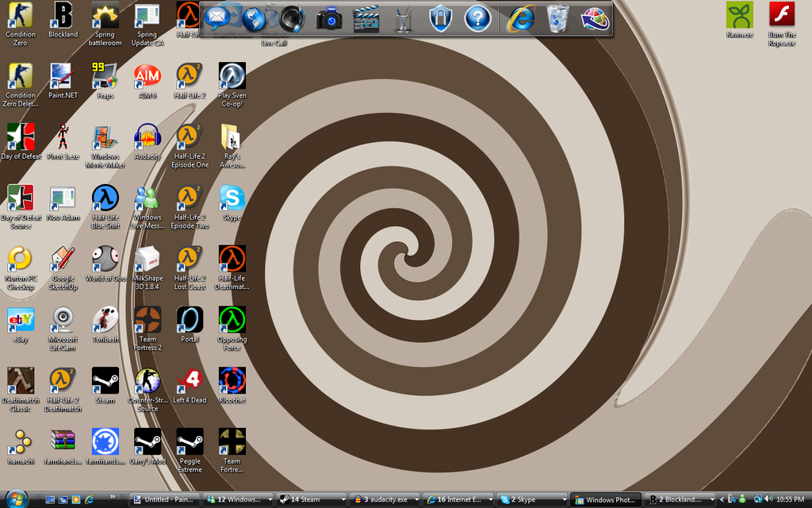The height and width of the screenshot is (508, 812).
Task: Click the Condition Zero Deleted Scenes icon
Action: tap(20, 85)
